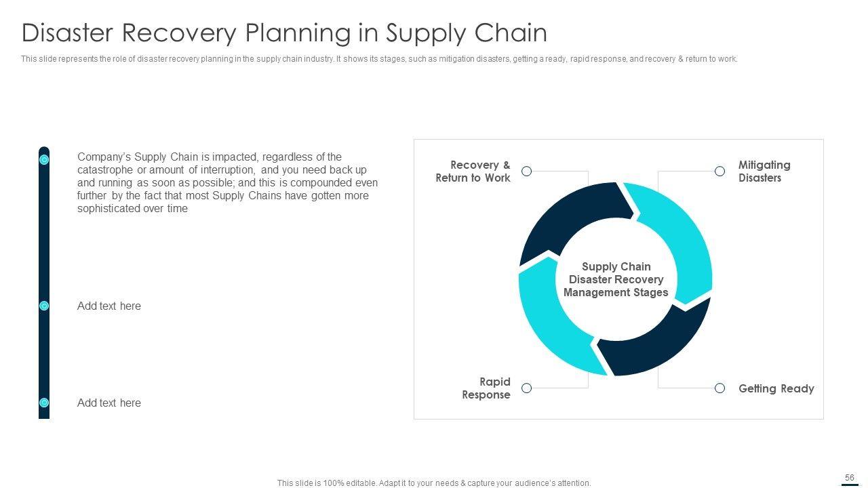Image resolution: width=868 pixels, height=488 pixels.
Task: Select the Getting Ready label
Action: (776, 388)
